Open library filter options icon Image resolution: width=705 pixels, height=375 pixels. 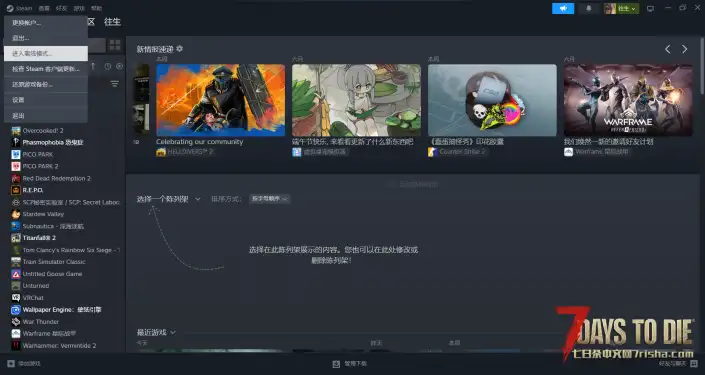pos(115,84)
